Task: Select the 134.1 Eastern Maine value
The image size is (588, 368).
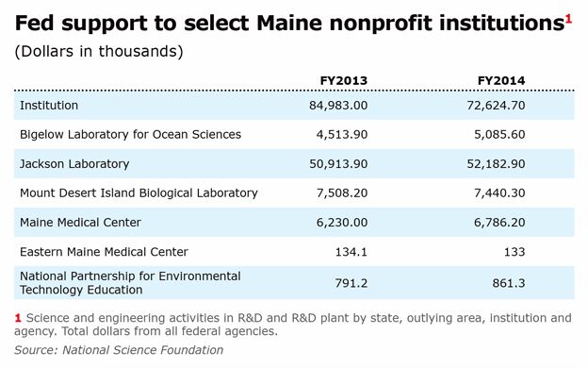Action: tap(351, 252)
